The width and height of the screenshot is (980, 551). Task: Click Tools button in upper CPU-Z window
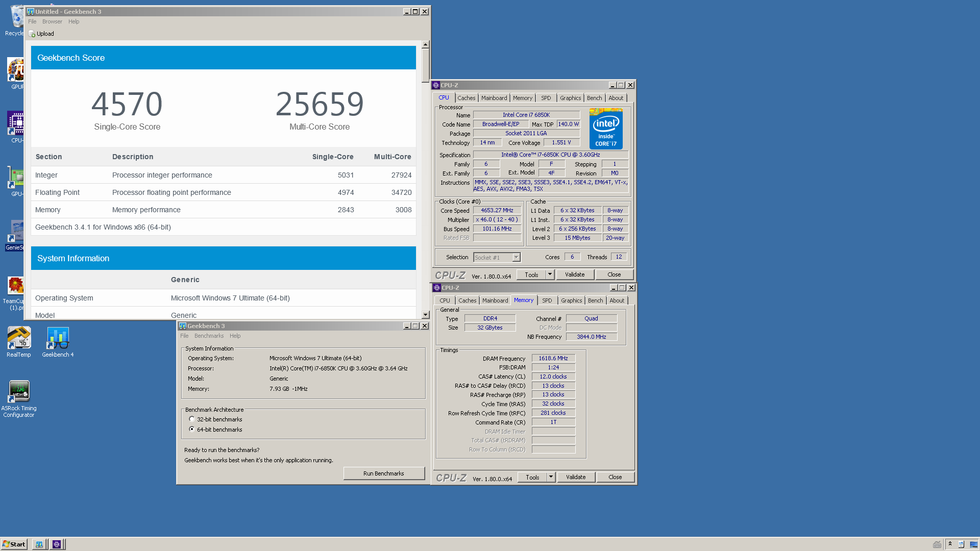coord(531,274)
